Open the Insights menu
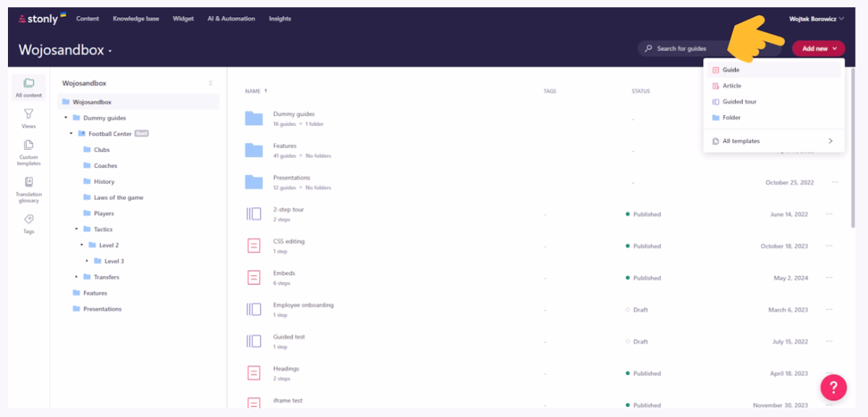 click(x=280, y=19)
